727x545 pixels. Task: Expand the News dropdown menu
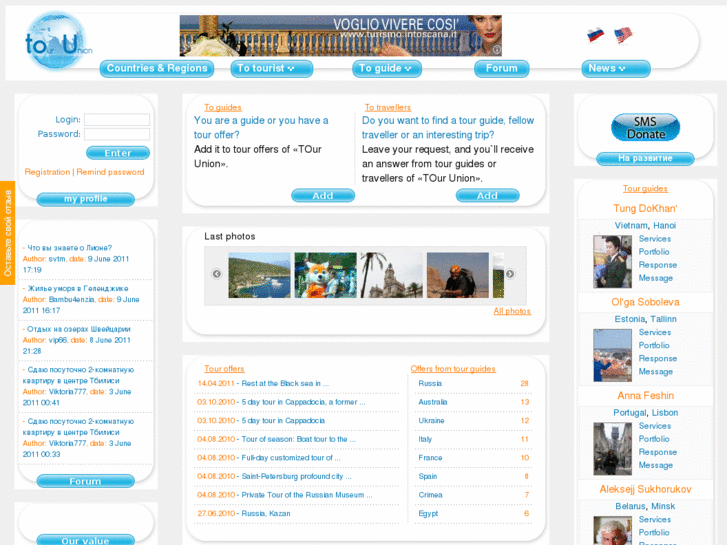tap(616, 69)
